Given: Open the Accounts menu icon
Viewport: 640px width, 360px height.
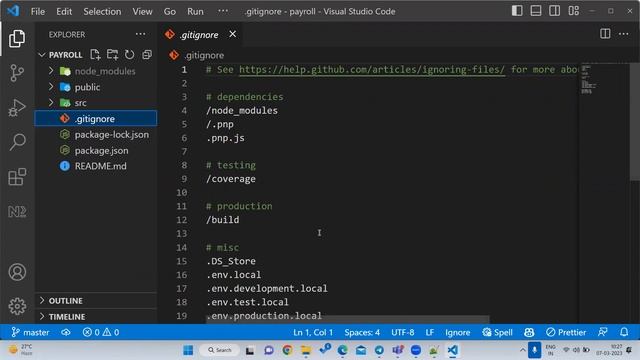Looking at the screenshot, I should click(x=17, y=272).
